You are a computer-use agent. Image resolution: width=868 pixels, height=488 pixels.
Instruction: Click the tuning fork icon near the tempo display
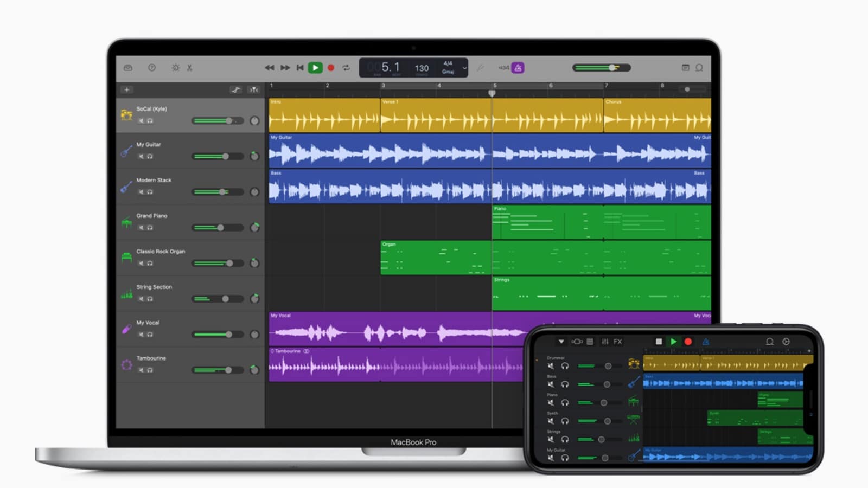pyautogui.click(x=481, y=67)
